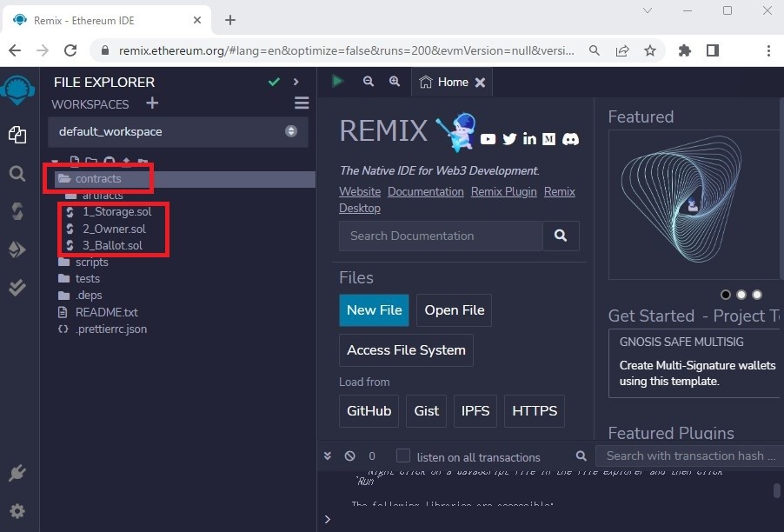Toggle the terminal panel with double-chevron icon

[328, 456]
